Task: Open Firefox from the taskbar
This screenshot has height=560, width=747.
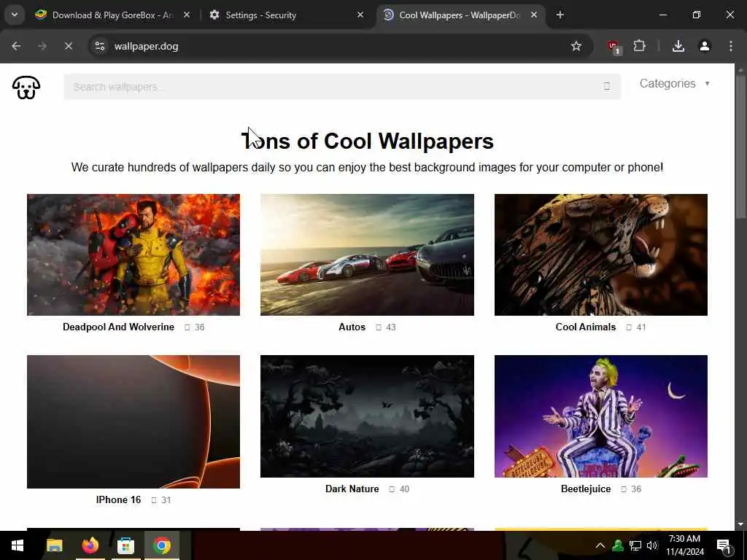Action: click(90, 545)
